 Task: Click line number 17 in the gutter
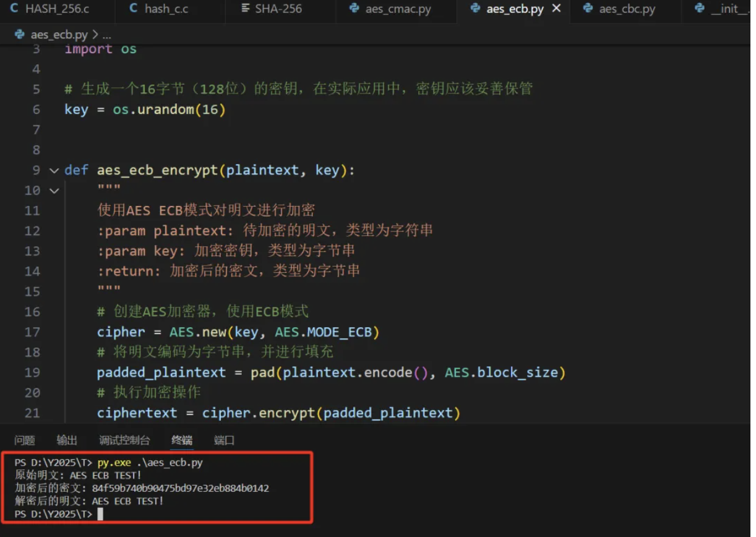[32, 332]
